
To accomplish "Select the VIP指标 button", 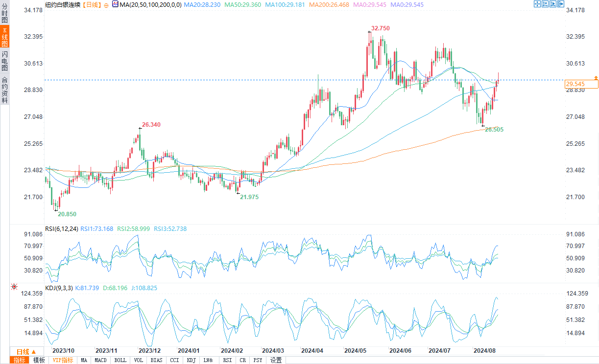I will (x=63, y=360).
